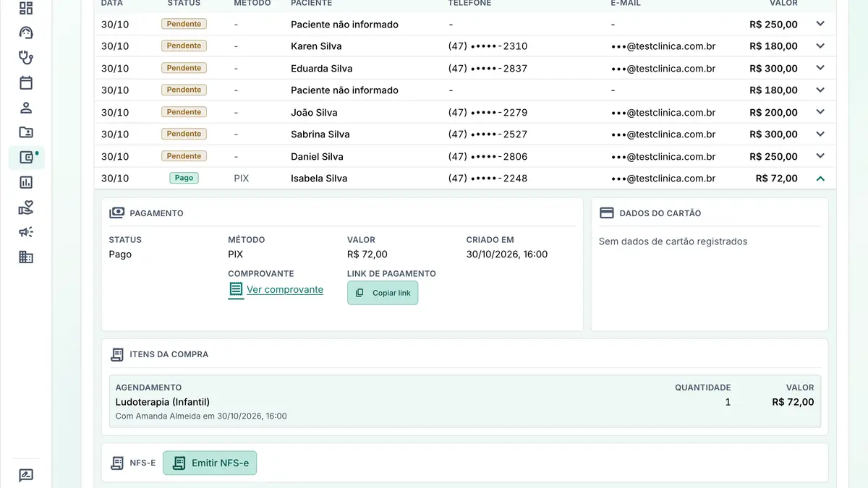Screen dimensions: 868x488
Task: Click the R$ 72,00 value under VALOR in Pagamento
Action: tap(367, 254)
